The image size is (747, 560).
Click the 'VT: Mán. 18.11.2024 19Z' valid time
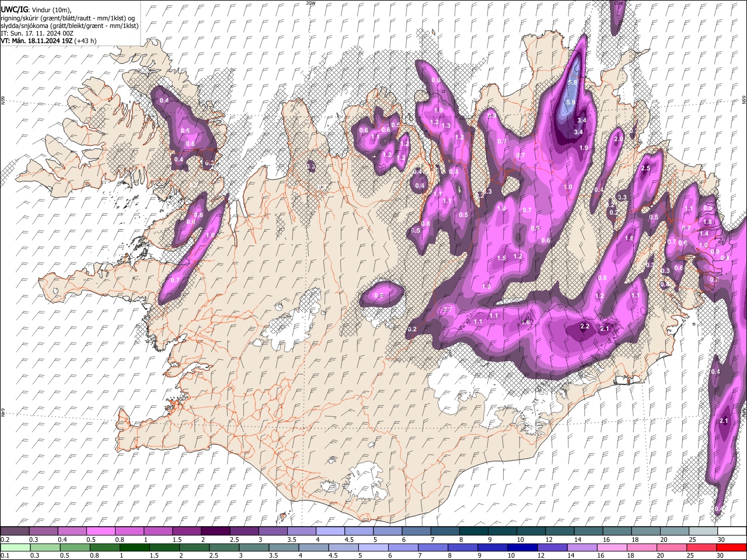[36, 41]
